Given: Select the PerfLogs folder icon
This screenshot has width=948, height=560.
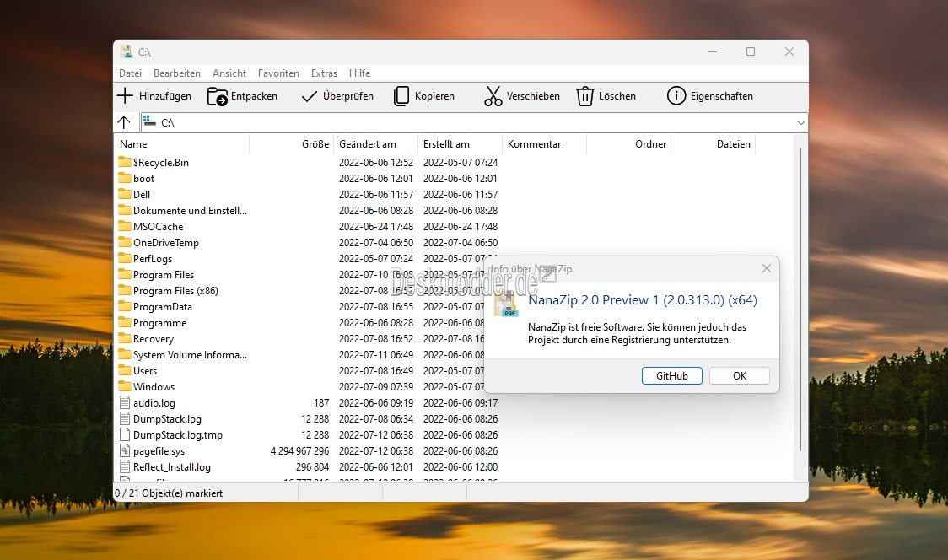Looking at the screenshot, I should coord(125,257).
